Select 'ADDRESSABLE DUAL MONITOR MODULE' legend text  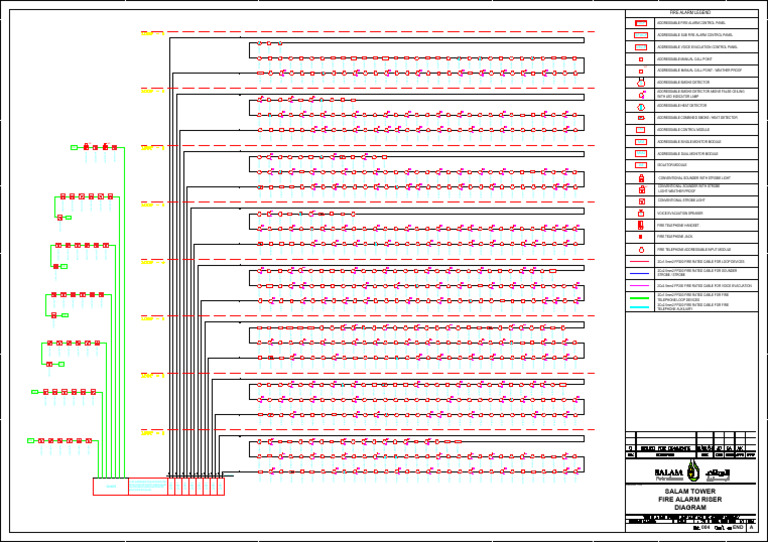click(687, 154)
